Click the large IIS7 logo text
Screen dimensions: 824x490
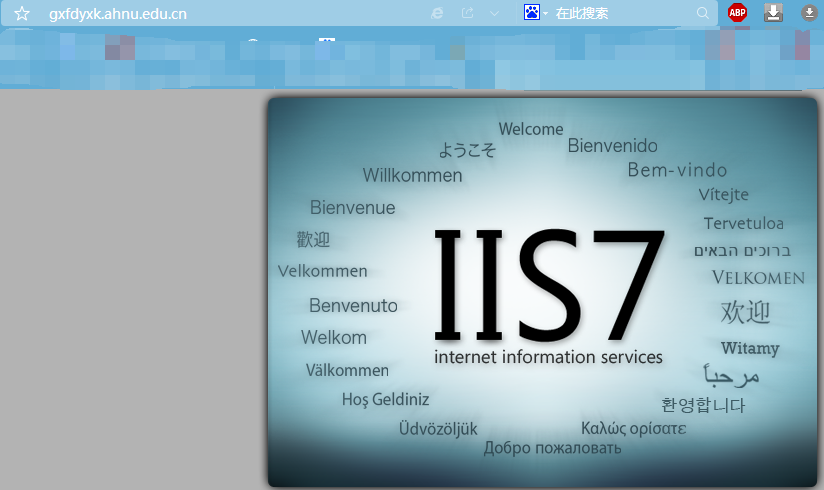coord(549,285)
